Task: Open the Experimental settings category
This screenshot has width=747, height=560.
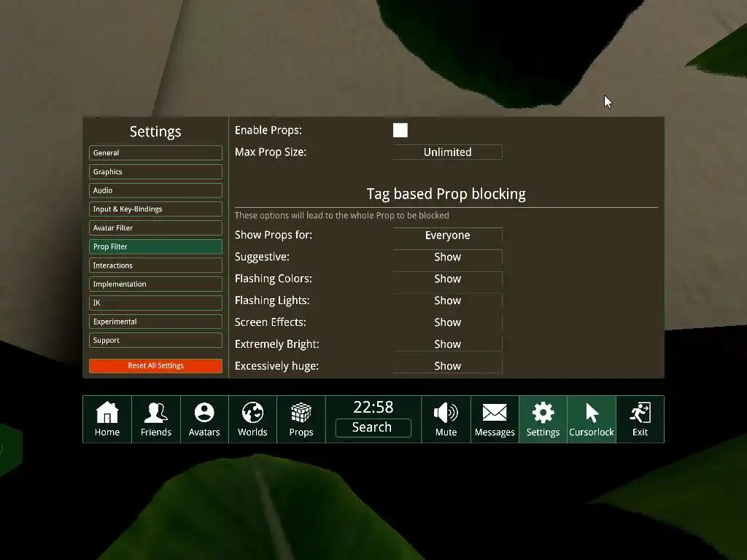Action: coord(155,322)
